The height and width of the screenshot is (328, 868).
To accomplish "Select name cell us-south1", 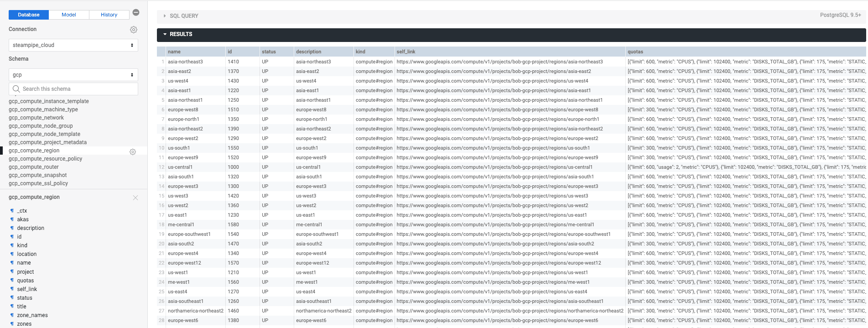I will coord(195,148).
